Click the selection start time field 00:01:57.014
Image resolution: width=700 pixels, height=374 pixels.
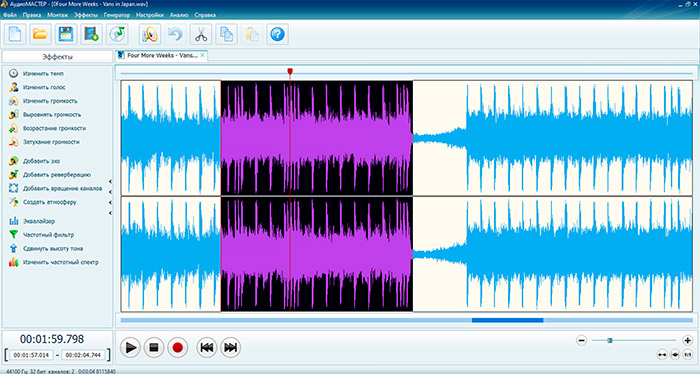pos(31,355)
